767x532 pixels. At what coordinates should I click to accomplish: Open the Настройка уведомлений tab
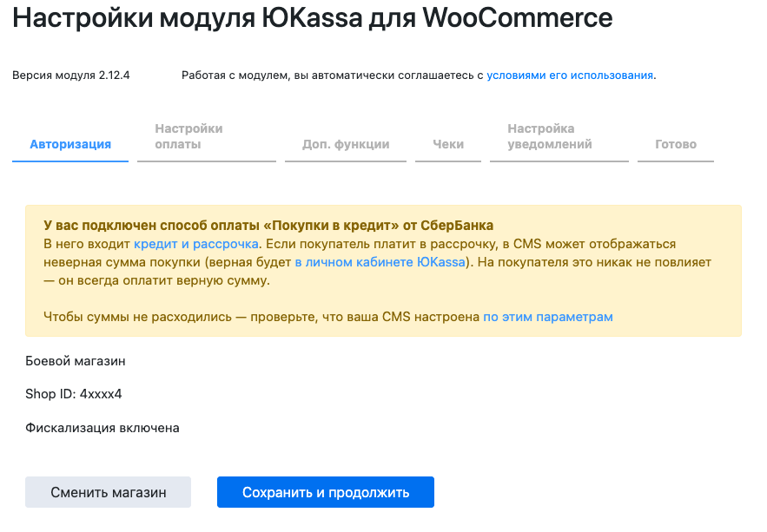(x=550, y=136)
